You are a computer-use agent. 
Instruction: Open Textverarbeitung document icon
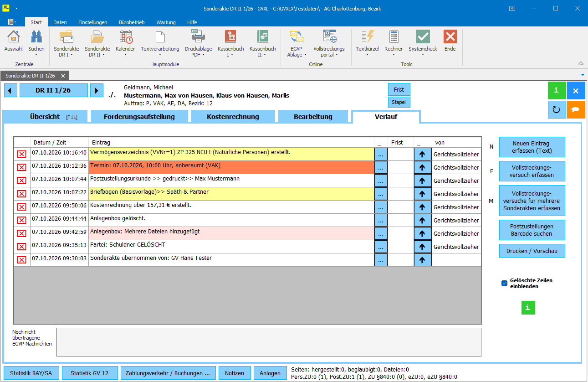point(160,36)
